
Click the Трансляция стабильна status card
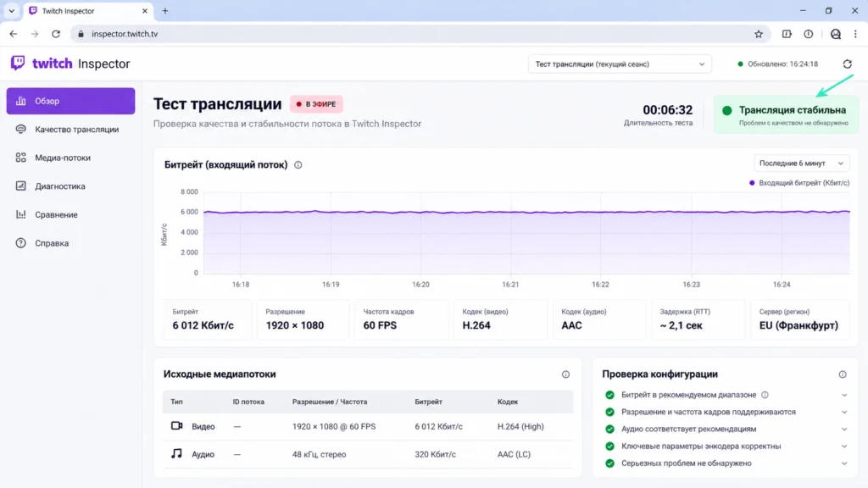pos(786,114)
